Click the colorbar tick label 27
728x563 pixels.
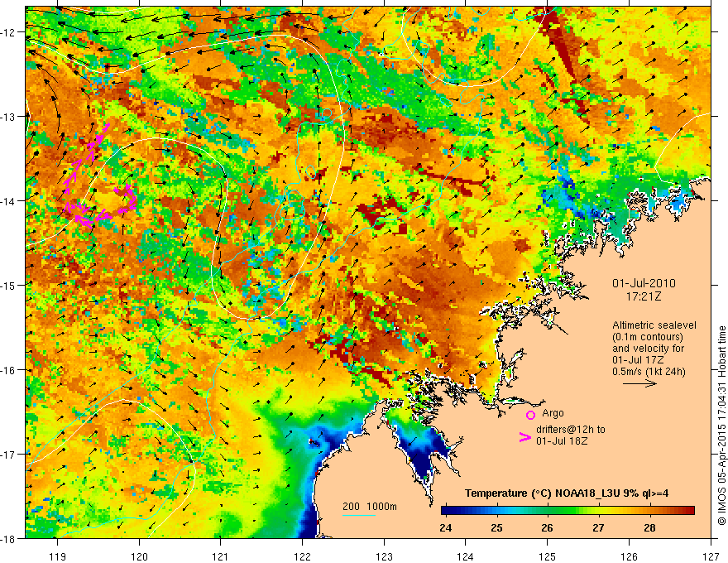pos(598,527)
